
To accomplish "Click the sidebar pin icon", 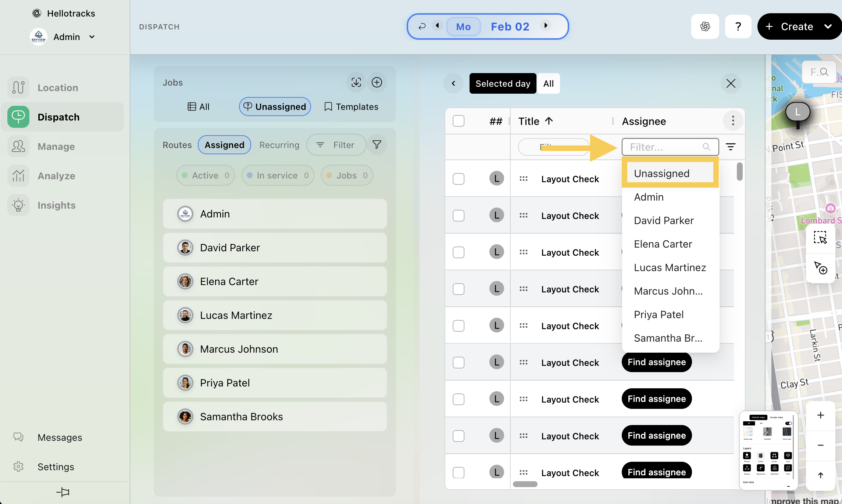I will coord(63,492).
